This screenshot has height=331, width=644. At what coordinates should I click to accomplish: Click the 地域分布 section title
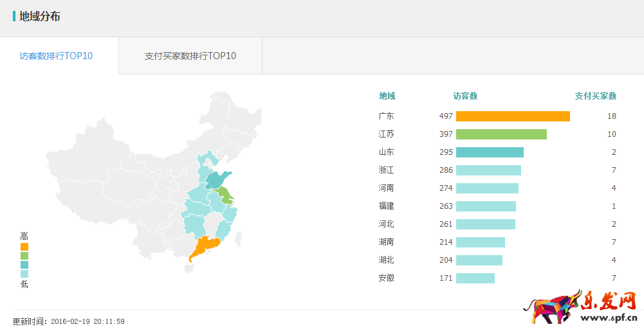tap(39, 16)
